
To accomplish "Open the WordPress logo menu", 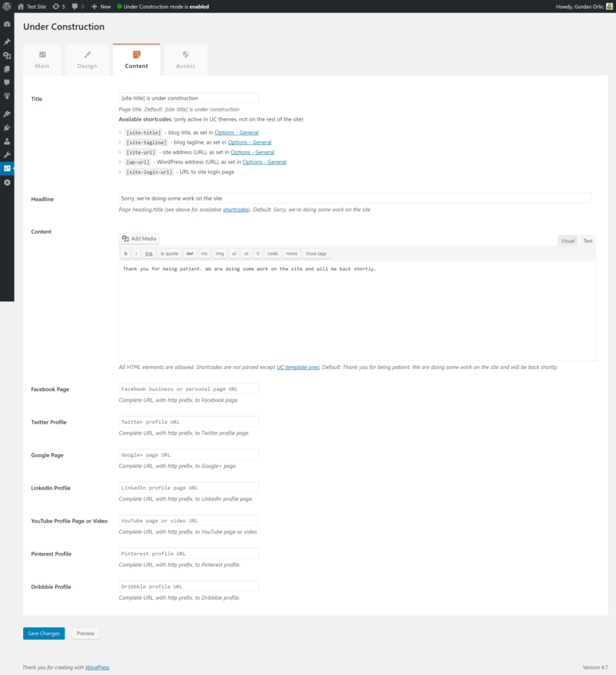I will click(x=7, y=7).
